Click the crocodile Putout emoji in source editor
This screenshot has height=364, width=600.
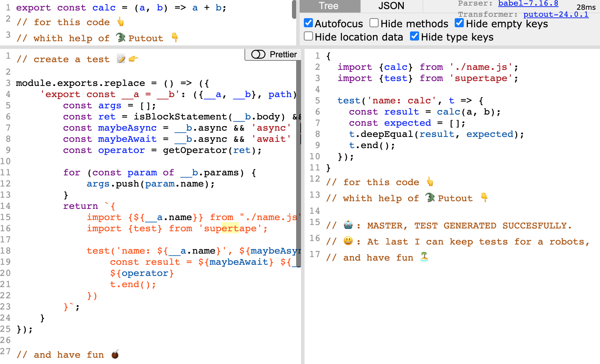click(x=121, y=37)
